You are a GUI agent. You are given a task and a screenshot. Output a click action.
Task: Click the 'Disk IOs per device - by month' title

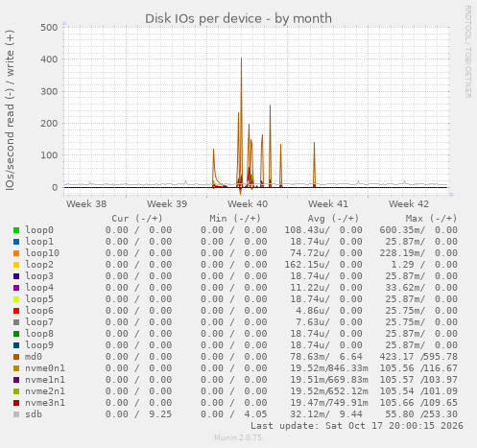(238, 18)
